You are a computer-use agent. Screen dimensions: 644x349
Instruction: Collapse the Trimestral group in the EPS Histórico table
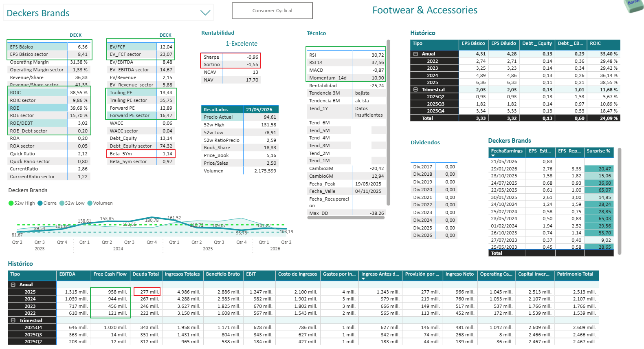click(x=415, y=90)
